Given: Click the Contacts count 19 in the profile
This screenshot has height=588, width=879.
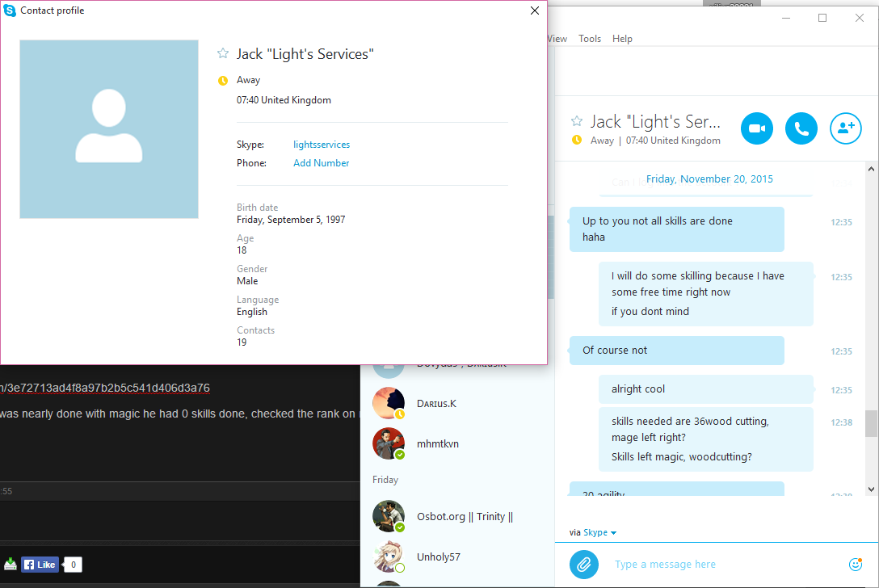Looking at the screenshot, I should tap(242, 342).
